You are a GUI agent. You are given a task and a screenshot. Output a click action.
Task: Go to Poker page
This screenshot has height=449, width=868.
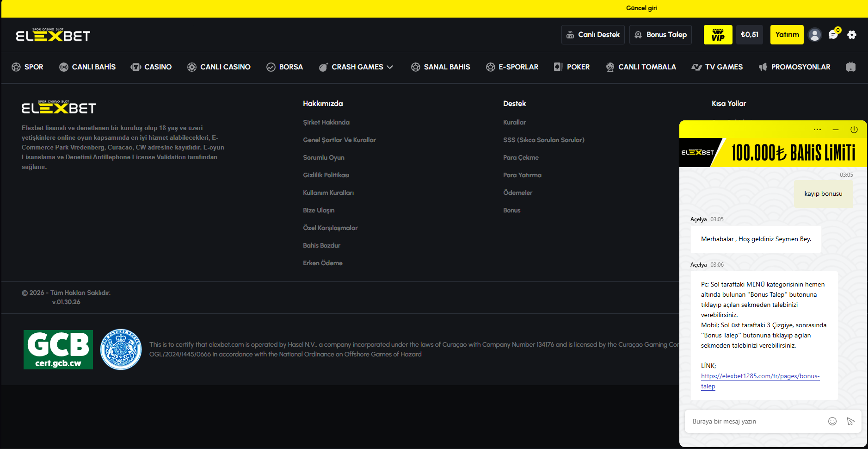[572, 67]
